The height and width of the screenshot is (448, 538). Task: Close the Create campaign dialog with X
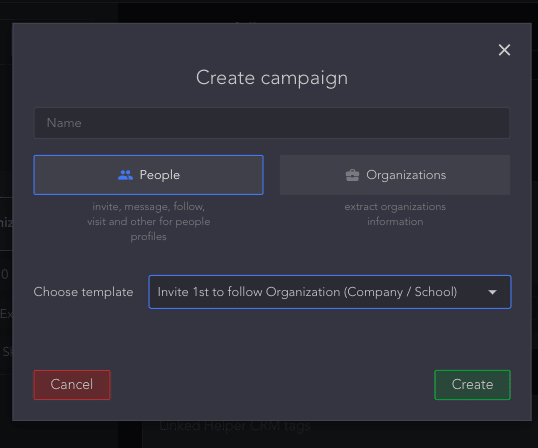[x=504, y=50]
